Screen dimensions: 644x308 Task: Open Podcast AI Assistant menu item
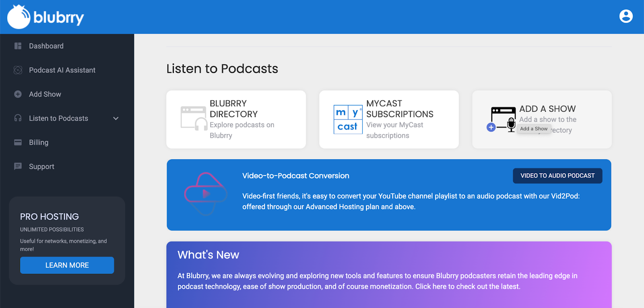(x=62, y=70)
